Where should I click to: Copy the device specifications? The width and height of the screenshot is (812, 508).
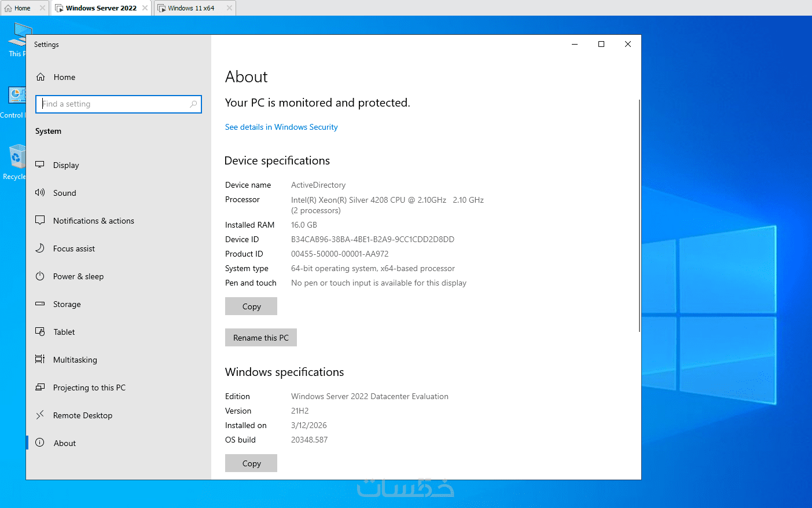(x=251, y=306)
